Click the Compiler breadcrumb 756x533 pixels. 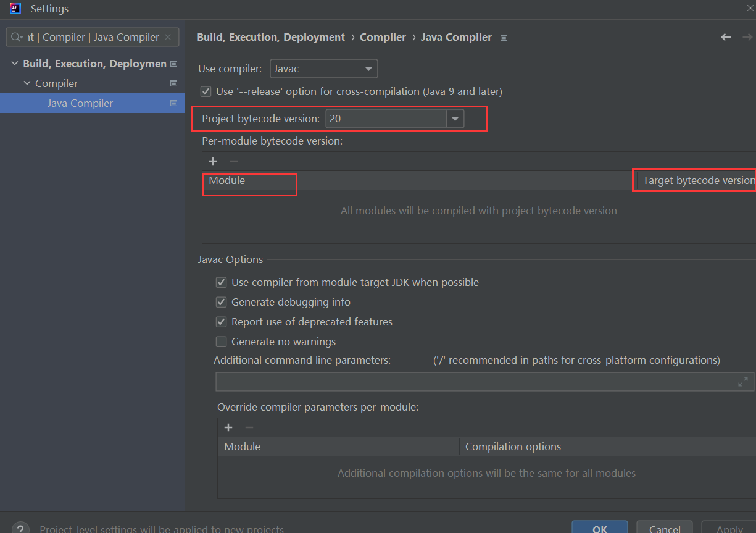point(383,37)
